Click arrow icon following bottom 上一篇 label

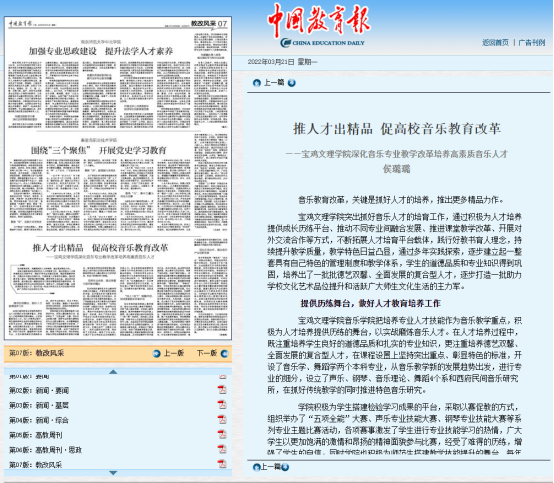pyautogui.click(x=285, y=467)
